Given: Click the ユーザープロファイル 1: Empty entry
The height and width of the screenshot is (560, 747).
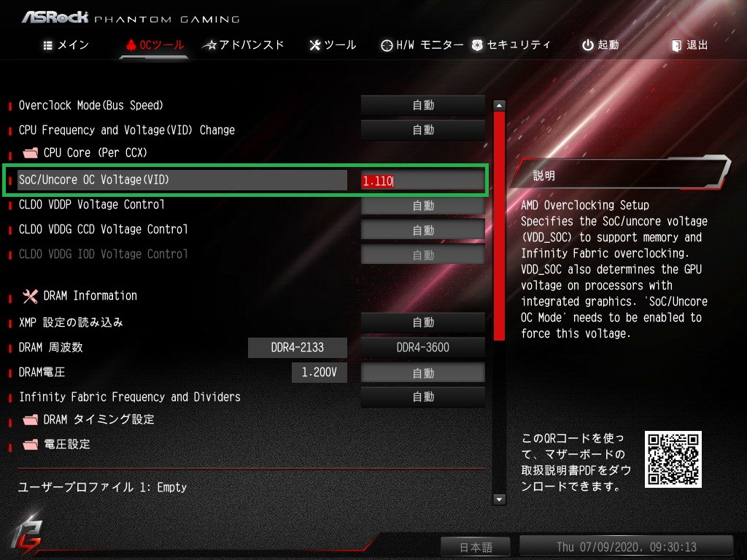Looking at the screenshot, I should click(x=102, y=487).
